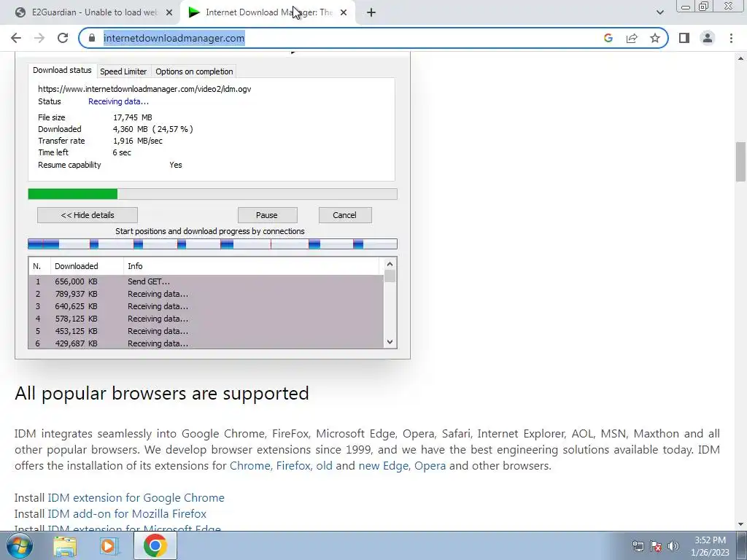Viewport: 747px width, 560px height.
Task: Open the old Edge link
Action: 325,466
